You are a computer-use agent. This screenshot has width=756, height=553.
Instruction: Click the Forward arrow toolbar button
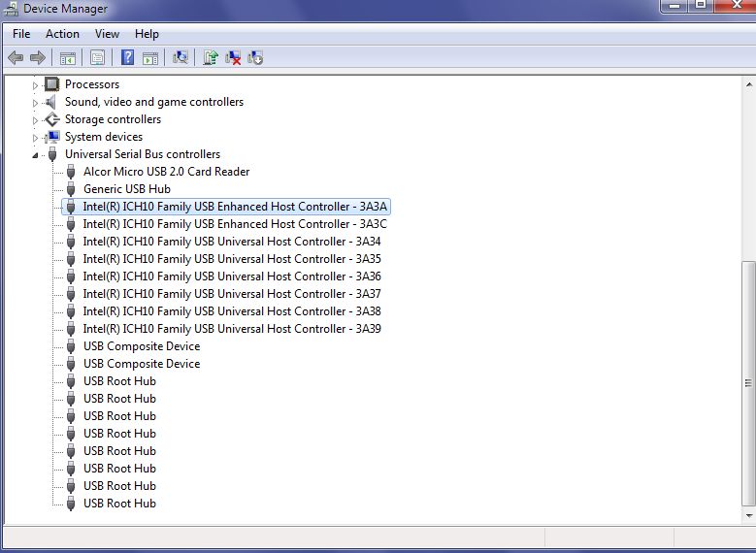pyautogui.click(x=38, y=58)
